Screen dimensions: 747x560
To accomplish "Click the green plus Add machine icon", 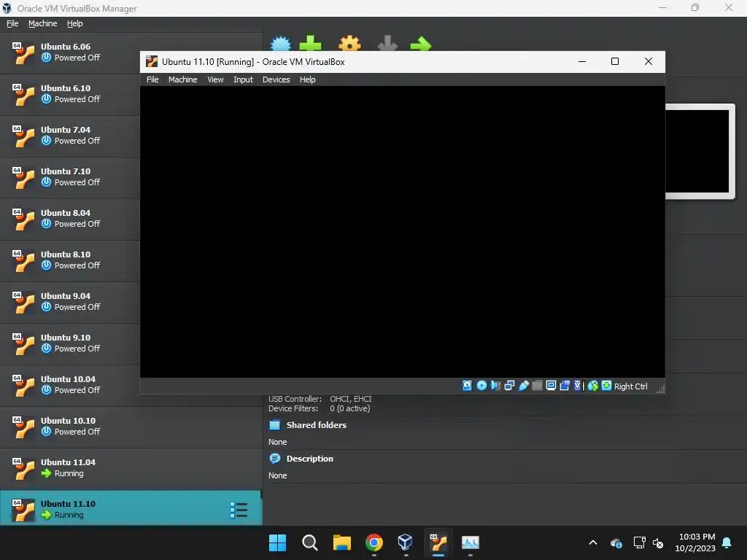I will pyautogui.click(x=310, y=43).
